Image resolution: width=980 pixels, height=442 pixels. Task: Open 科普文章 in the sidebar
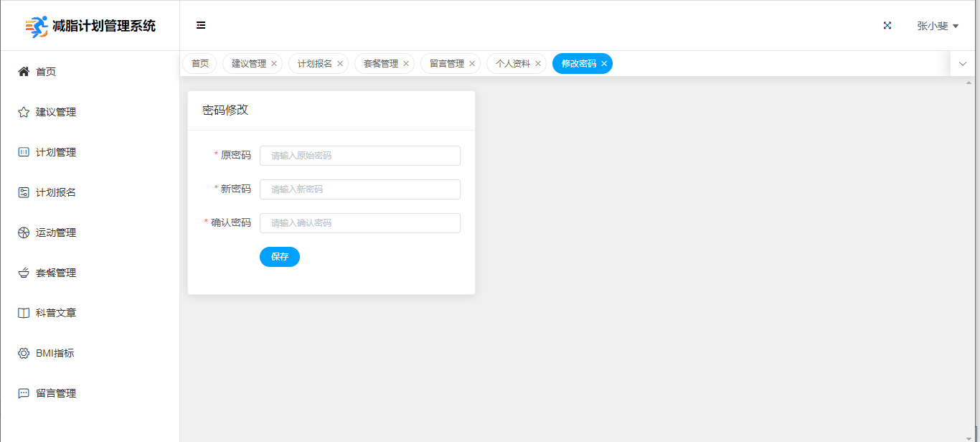90,313
